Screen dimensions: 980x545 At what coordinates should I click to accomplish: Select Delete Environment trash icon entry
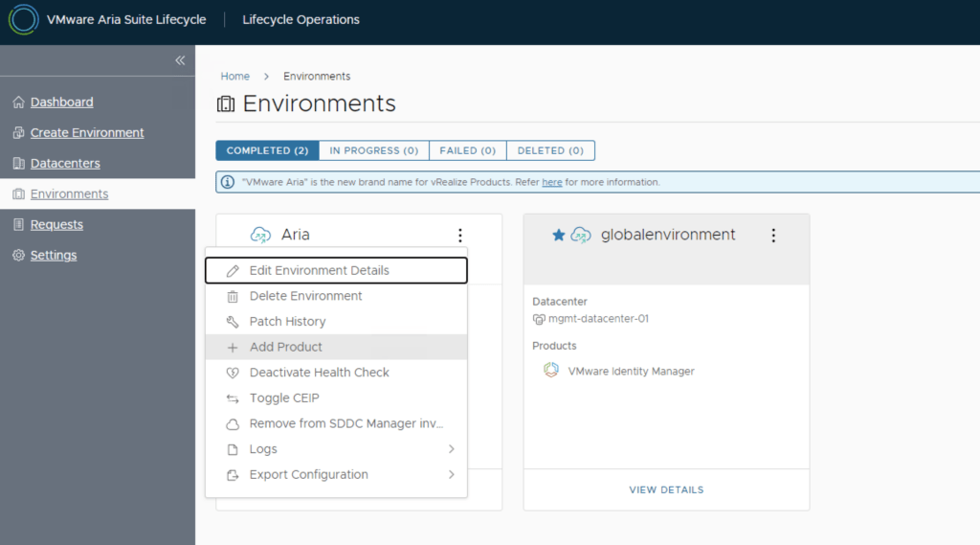click(x=233, y=297)
